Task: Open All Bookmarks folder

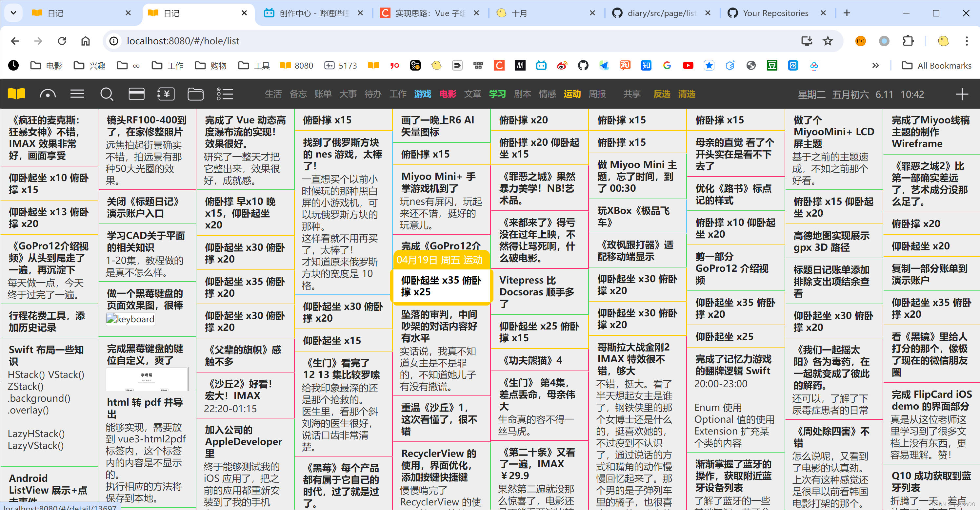Action: 937,66
